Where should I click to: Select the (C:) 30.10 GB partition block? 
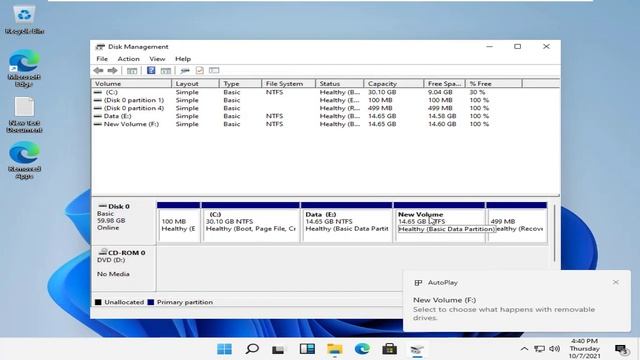[251, 222]
